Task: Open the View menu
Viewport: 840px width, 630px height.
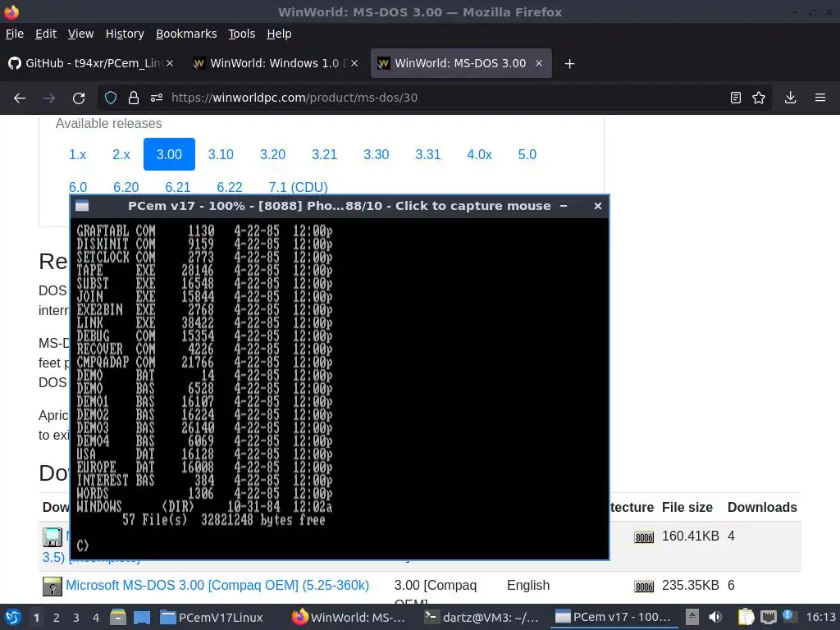Action: 80,34
